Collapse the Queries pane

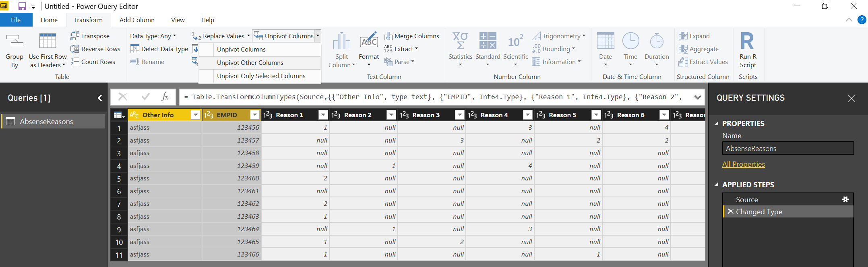99,98
